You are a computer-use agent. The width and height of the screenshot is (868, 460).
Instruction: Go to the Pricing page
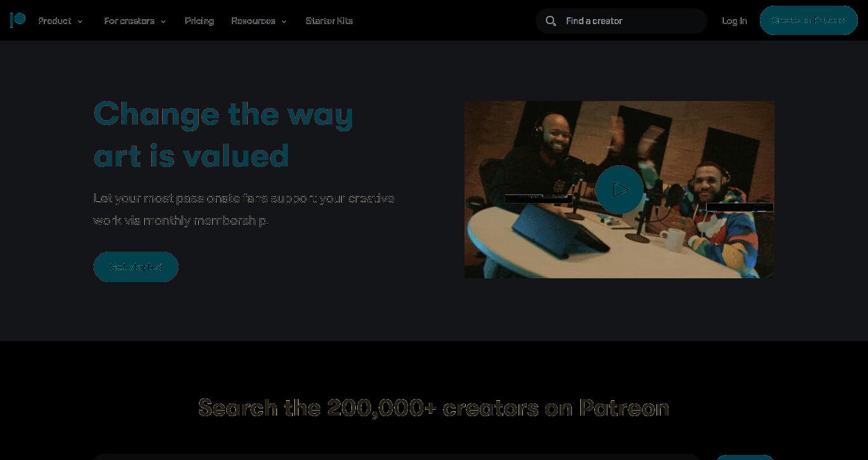(x=200, y=21)
